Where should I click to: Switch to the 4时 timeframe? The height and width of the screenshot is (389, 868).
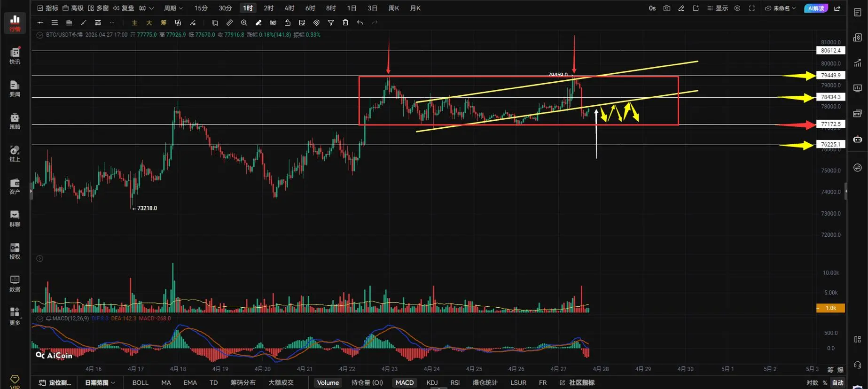[x=289, y=8]
